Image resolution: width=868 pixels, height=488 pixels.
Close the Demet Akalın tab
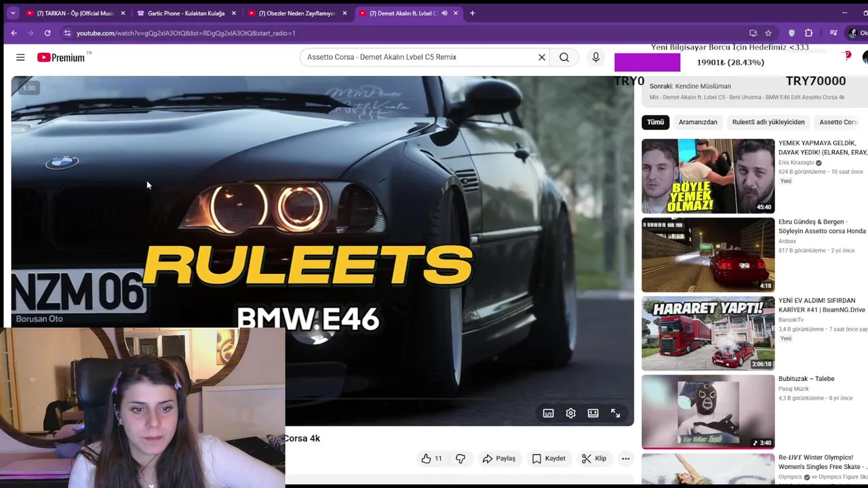coord(456,13)
